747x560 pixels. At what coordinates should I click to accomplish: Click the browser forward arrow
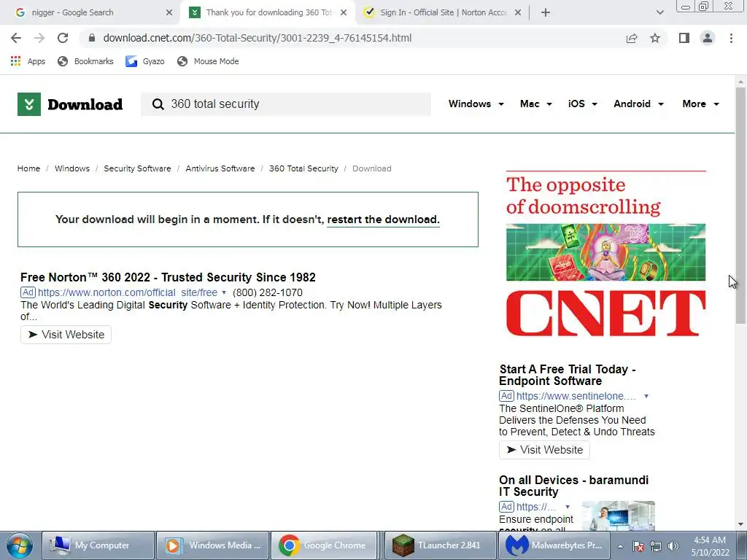pyautogui.click(x=39, y=38)
